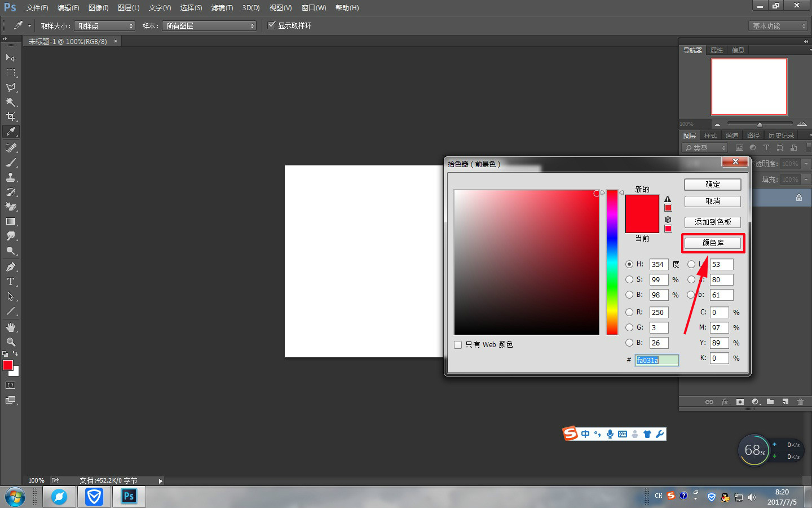Click the out-of-gamut warning triangle
The width and height of the screenshot is (812, 508).
[x=668, y=199]
